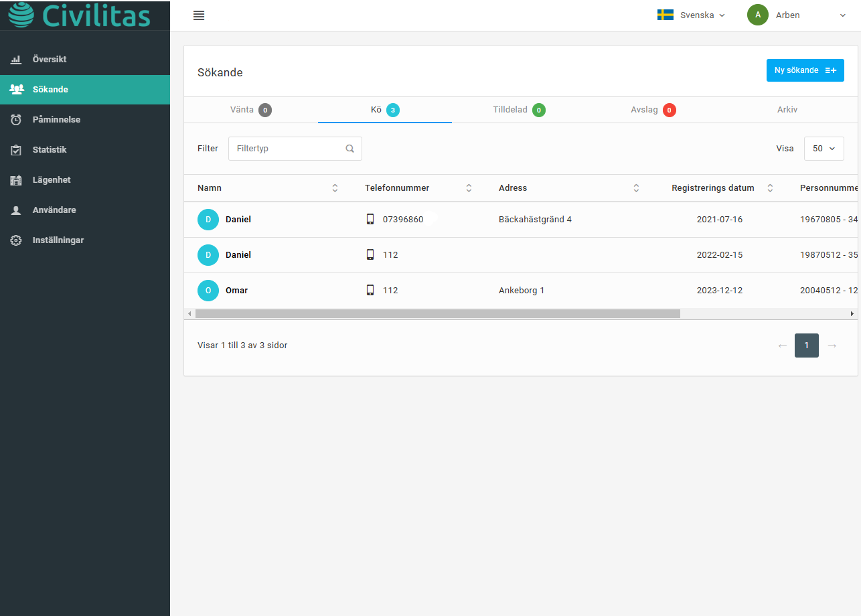Switch to the Vänta tab
This screenshot has height=616, width=861.
[x=250, y=110]
